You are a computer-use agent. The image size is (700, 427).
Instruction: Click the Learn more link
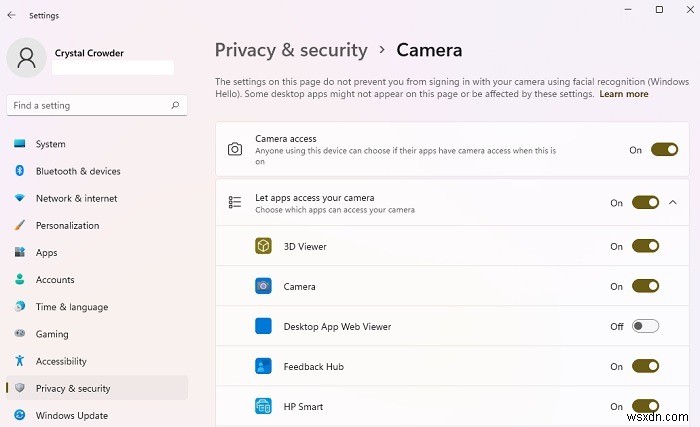click(x=623, y=94)
